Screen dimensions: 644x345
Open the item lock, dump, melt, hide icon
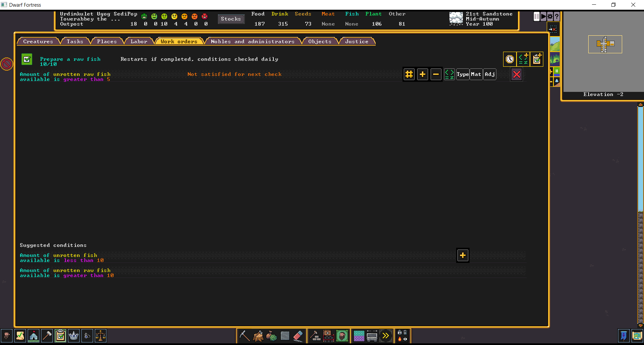click(x=402, y=336)
